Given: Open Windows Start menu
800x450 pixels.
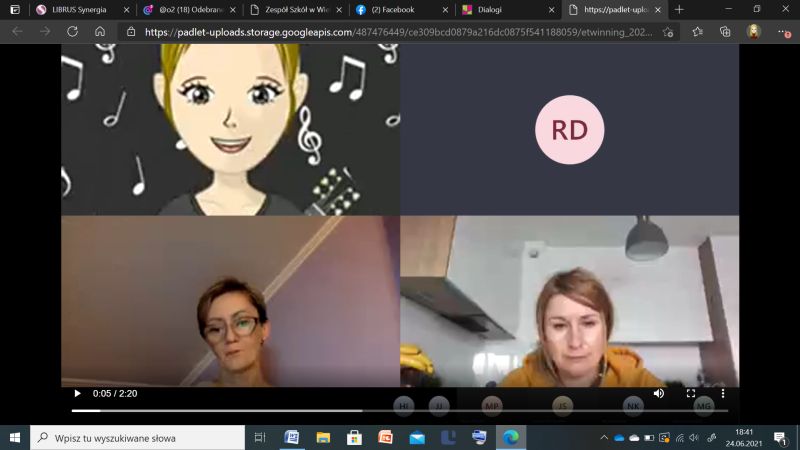Looking at the screenshot, I should pyautogui.click(x=15, y=437).
